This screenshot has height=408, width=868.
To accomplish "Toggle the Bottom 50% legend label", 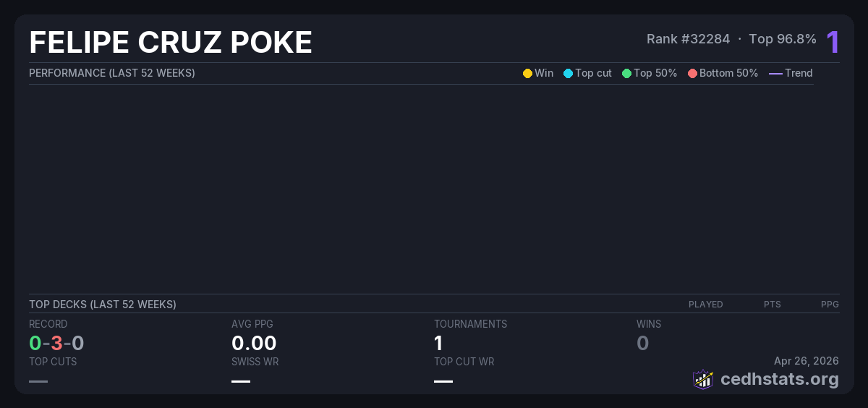I will point(728,73).
